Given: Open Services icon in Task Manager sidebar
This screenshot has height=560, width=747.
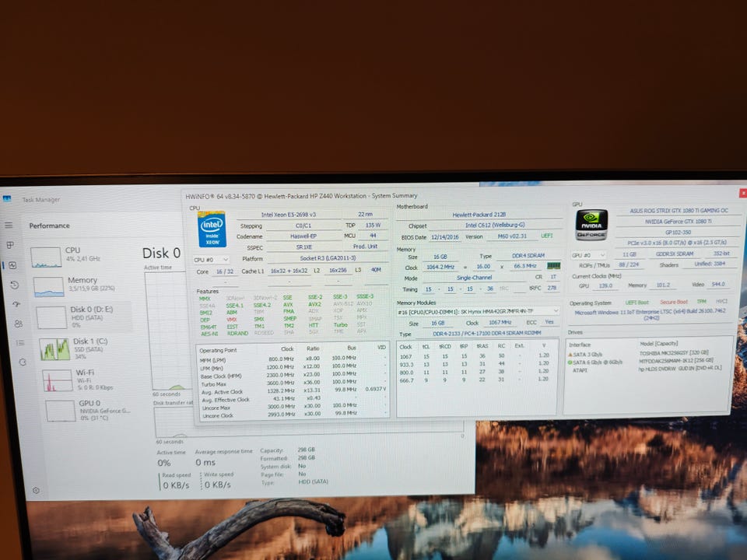Looking at the screenshot, I should coord(23,362).
